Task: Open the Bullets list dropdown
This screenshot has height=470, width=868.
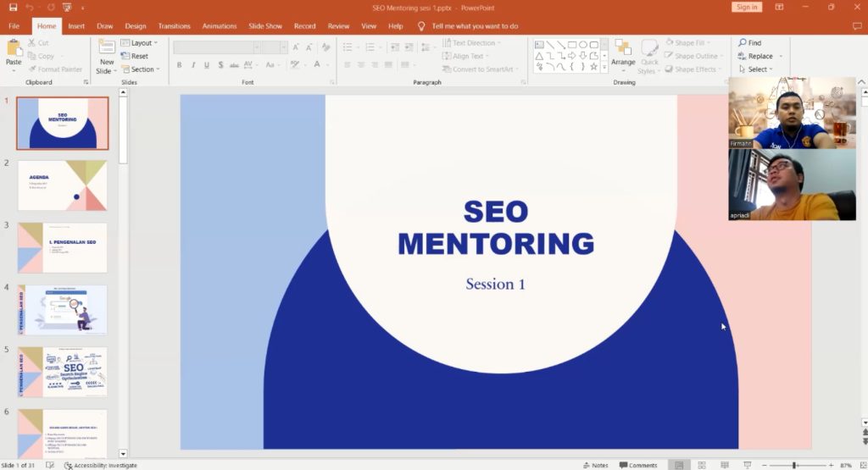Action: pyautogui.click(x=357, y=47)
